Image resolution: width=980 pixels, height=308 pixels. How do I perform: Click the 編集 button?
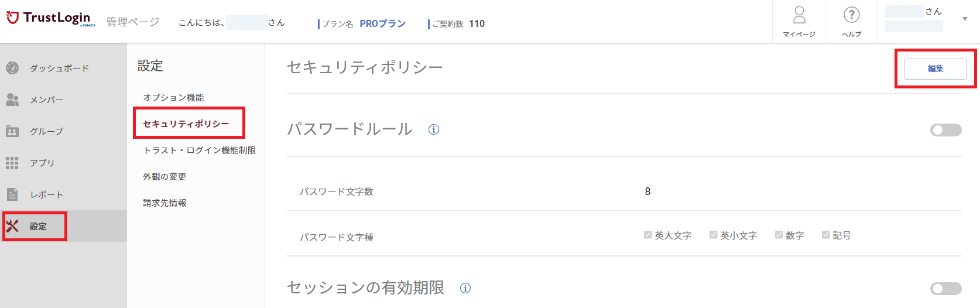point(936,69)
